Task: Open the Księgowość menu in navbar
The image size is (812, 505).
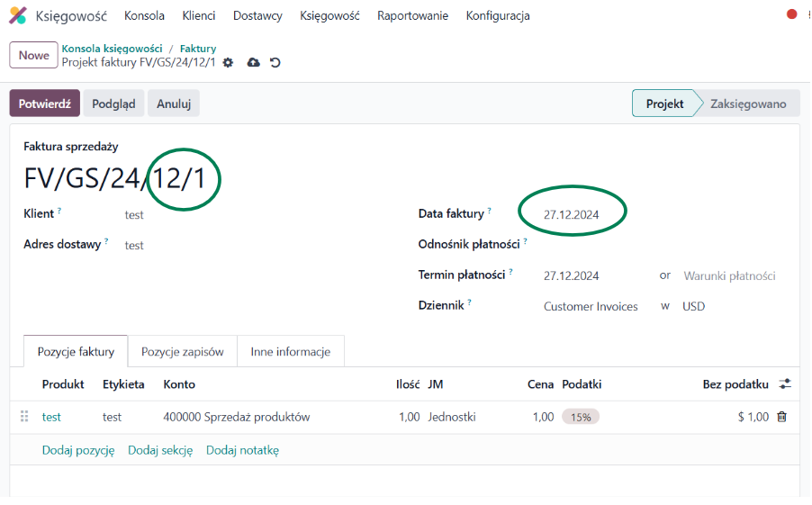Action: tap(329, 15)
